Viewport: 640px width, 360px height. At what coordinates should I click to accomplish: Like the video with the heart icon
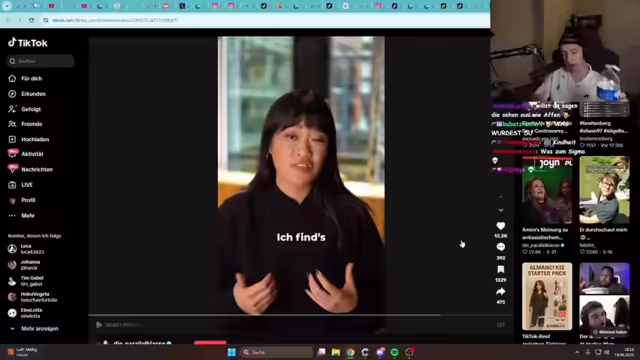500,226
